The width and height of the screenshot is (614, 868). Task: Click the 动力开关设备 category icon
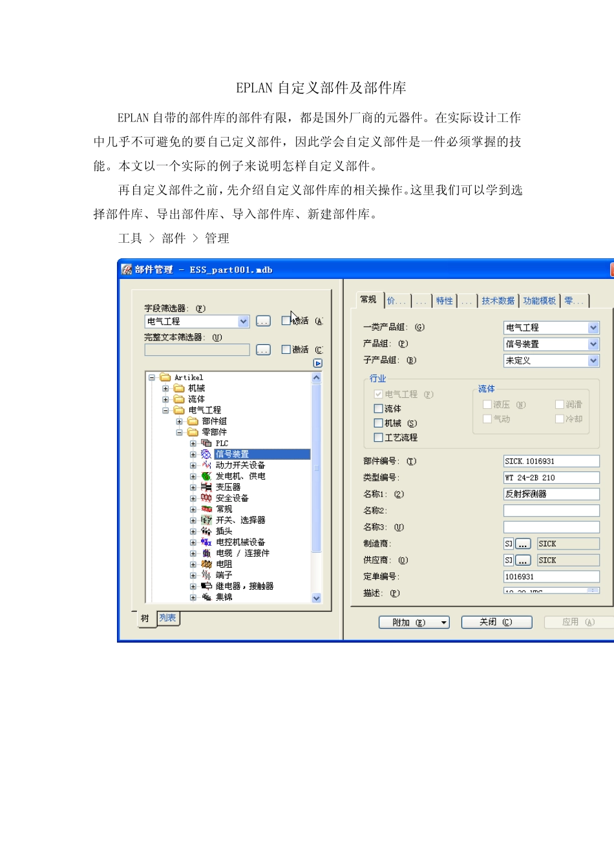click(x=206, y=465)
